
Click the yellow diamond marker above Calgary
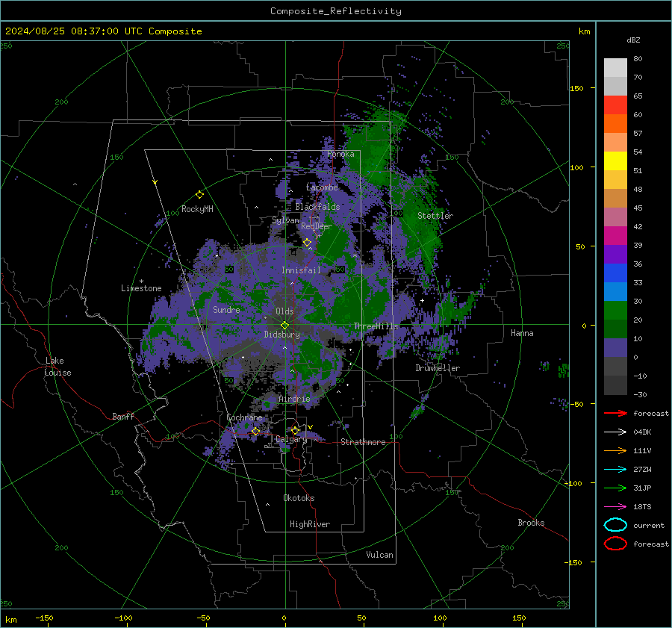(x=295, y=430)
